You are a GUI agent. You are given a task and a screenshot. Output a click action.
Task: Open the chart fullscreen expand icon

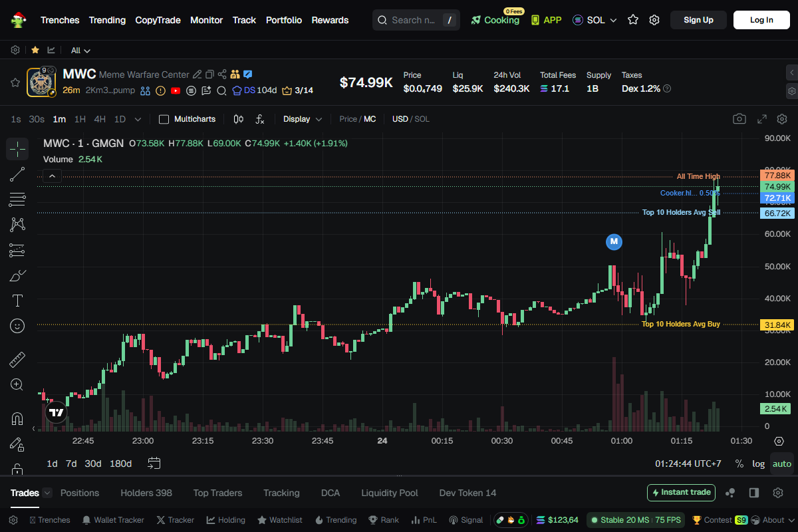(x=762, y=119)
